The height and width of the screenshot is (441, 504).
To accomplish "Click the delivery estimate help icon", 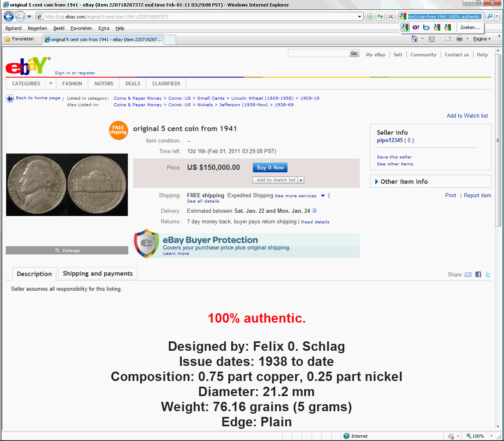I will coord(314,211).
